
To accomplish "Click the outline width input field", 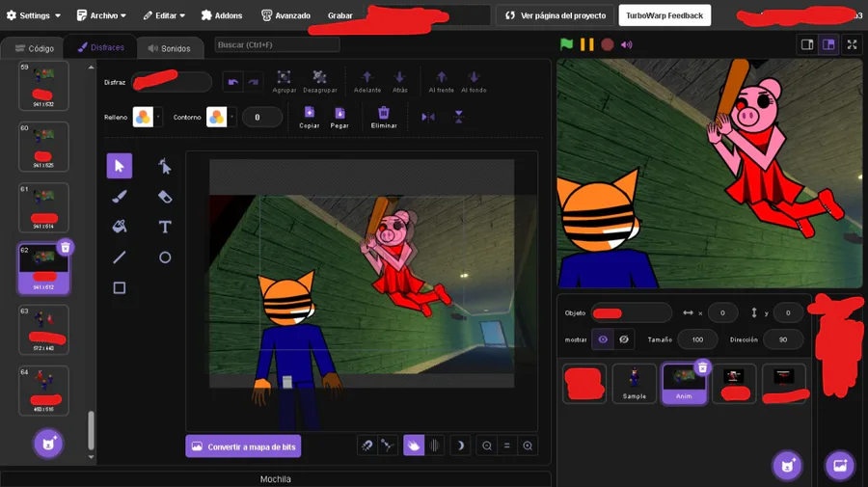I will (x=262, y=117).
